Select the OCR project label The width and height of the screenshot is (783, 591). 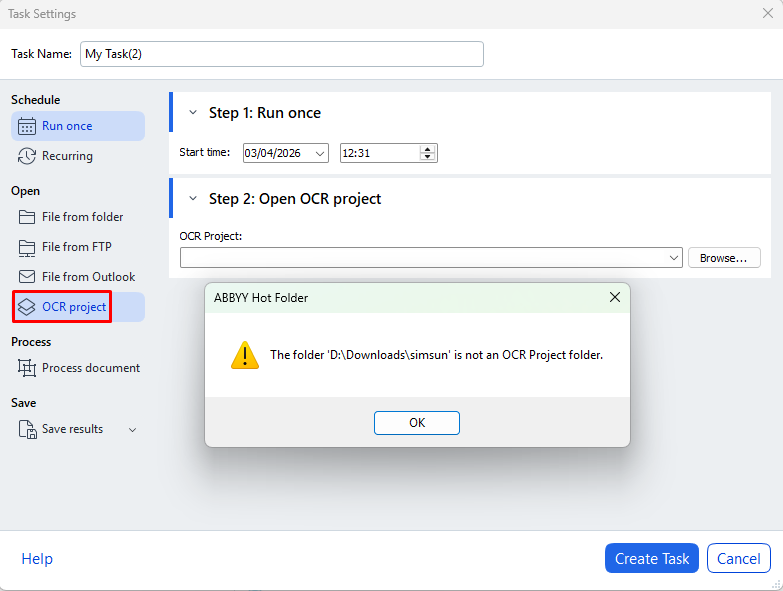(x=74, y=307)
